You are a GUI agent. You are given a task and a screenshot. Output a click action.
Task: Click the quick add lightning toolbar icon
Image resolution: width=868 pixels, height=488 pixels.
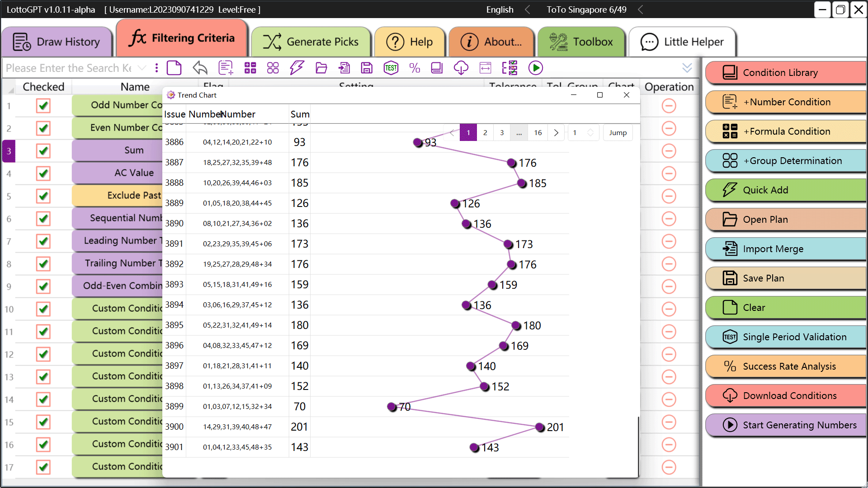297,68
